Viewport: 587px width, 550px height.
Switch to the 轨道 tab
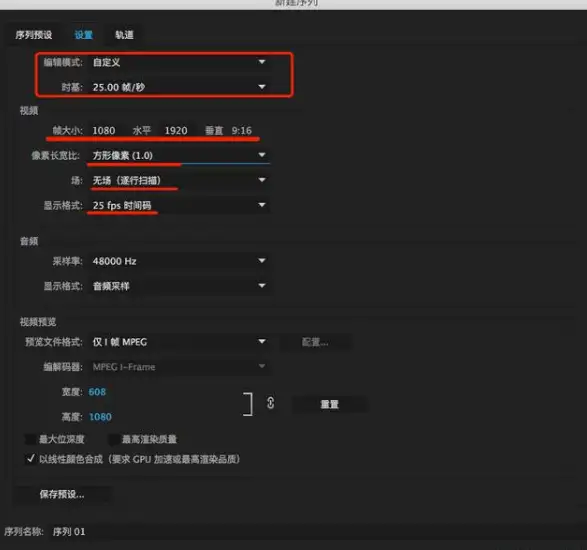[x=124, y=35]
